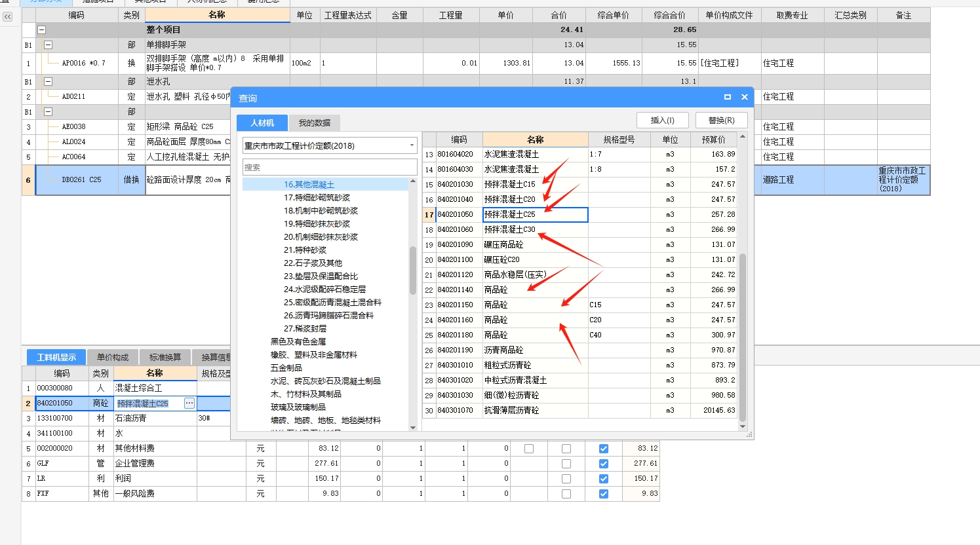Viewport: 980px width, 545px height.
Task: Tick the empty checkbox in 企业管理费 row
Action: click(566, 464)
